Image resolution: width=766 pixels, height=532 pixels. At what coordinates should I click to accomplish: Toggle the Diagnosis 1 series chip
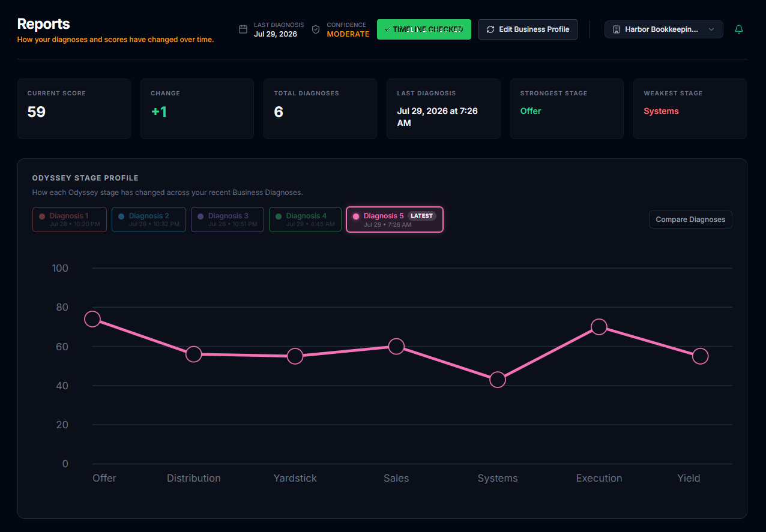coord(70,220)
